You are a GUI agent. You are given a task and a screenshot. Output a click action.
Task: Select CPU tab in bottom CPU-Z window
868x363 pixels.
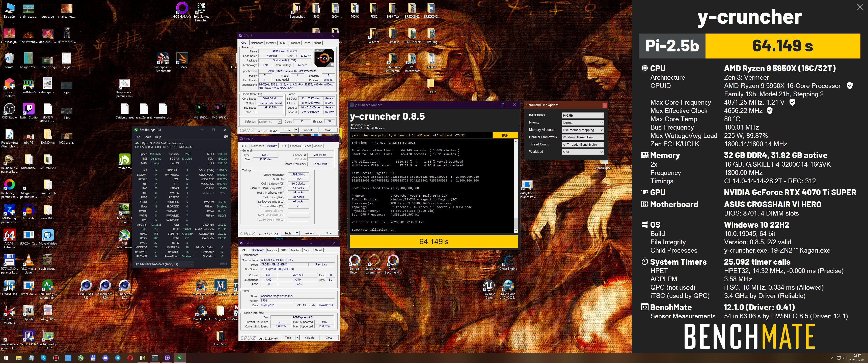click(x=245, y=250)
